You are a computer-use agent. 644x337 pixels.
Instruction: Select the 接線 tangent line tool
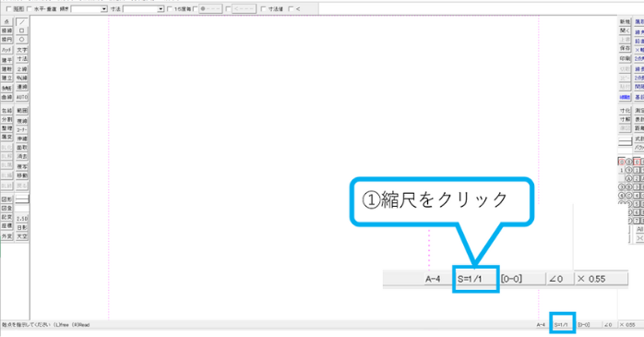(6, 30)
